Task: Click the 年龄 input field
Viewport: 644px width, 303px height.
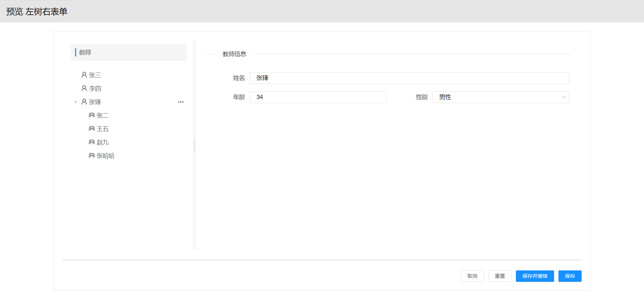Action: (318, 97)
